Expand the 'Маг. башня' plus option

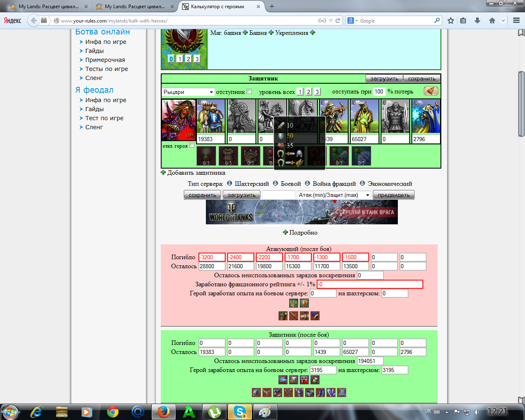point(245,33)
